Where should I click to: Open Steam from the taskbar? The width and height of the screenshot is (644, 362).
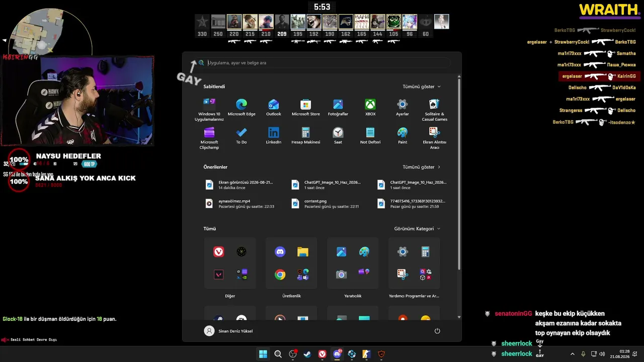pos(307,354)
